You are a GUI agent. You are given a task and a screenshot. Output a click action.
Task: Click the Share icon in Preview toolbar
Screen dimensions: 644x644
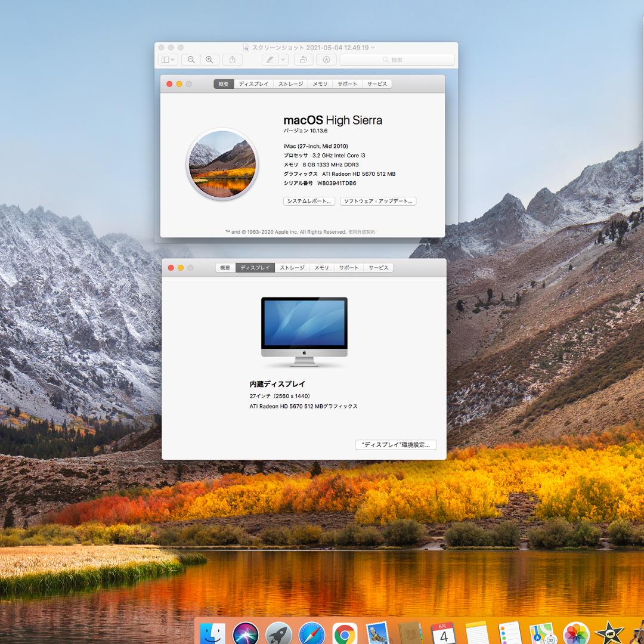coord(233,60)
